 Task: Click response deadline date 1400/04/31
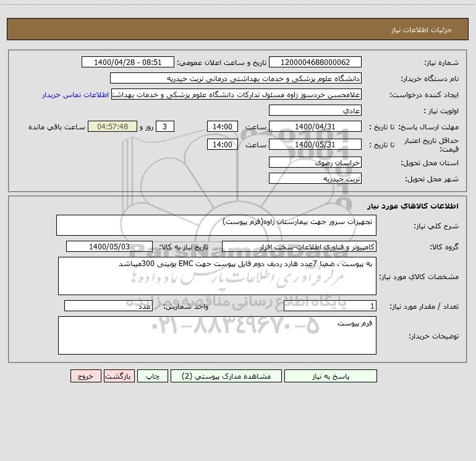click(315, 126)
